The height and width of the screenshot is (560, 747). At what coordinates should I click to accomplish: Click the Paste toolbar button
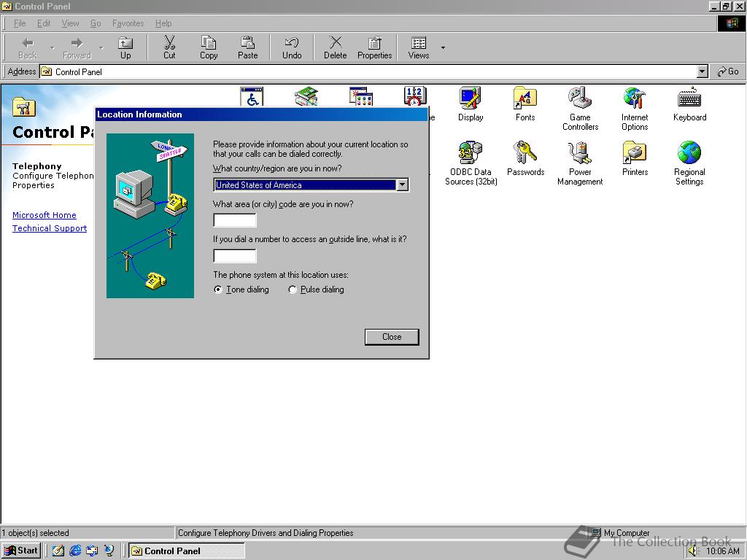248,47
